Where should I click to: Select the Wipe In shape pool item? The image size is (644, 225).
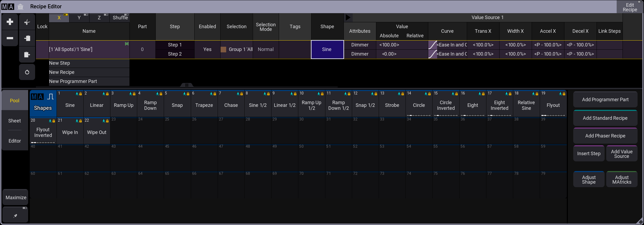point(70,131)
